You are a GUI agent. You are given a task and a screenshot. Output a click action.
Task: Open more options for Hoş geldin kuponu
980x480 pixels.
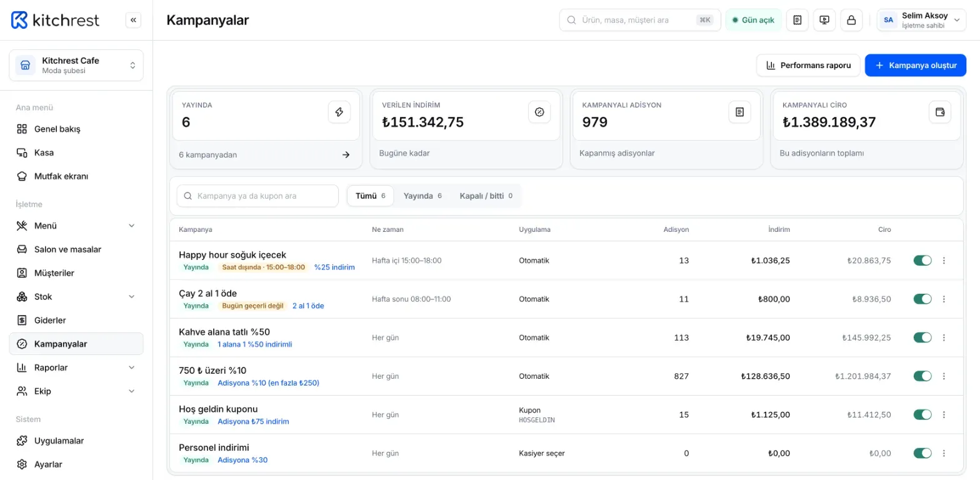944,415
